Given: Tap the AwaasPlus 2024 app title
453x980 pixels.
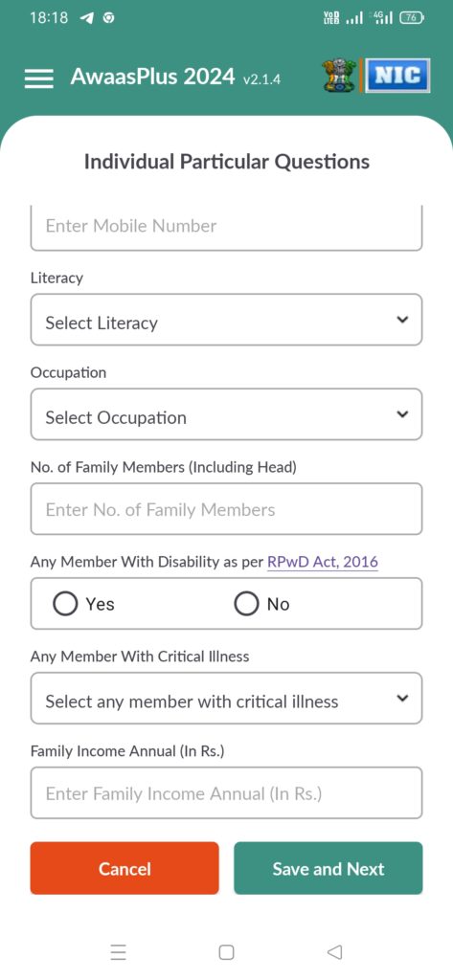Looking at the screenshot, I should (152, 77).
